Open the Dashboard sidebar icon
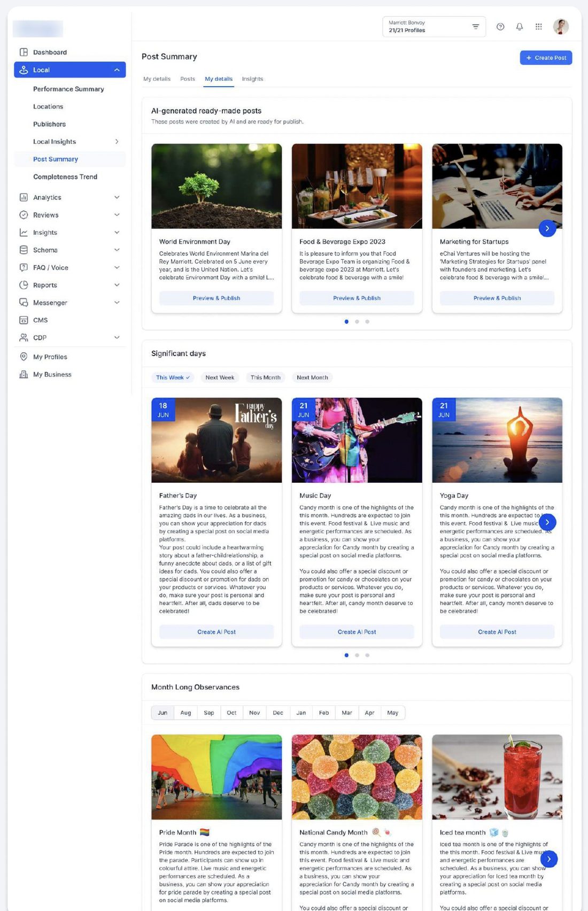The image size is (588, 911). pos(24,52)
